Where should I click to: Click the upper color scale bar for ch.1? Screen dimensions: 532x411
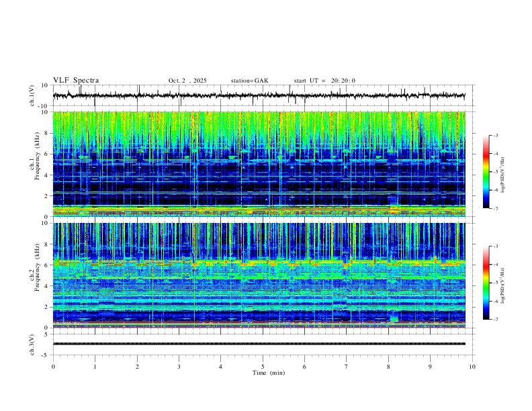[486, 172]
